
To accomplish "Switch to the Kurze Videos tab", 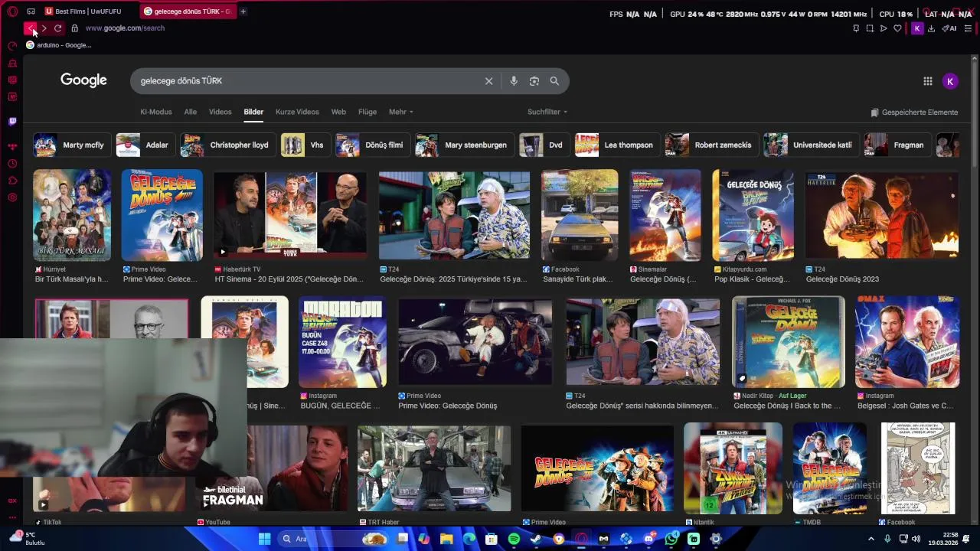I will 297,112.
